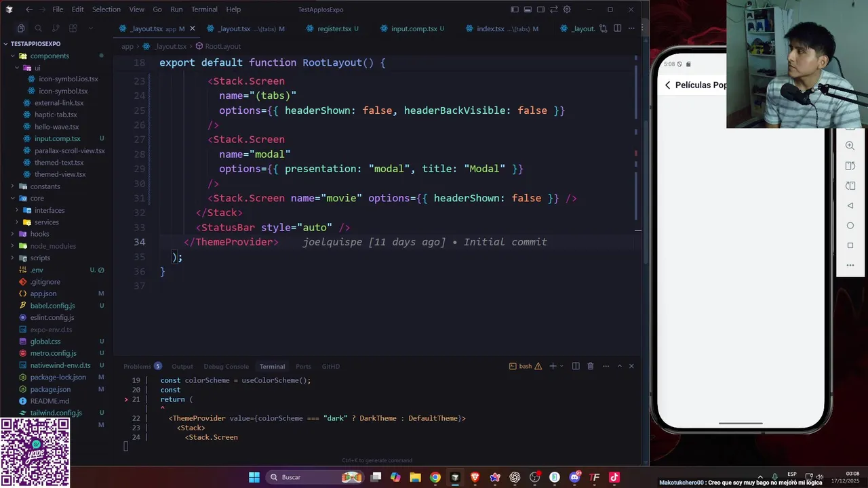Toggle the secondary sidebar layout icon
The height and width of the screenshot is (488, 868).
tap(540, 9)
